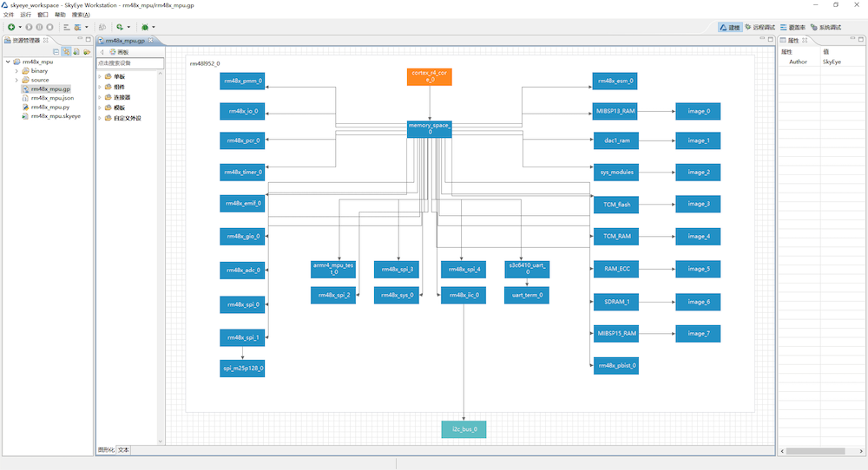Viewport: 868px width, 470px height.
Task: Click the green bug debug icon
Action: 145,27
